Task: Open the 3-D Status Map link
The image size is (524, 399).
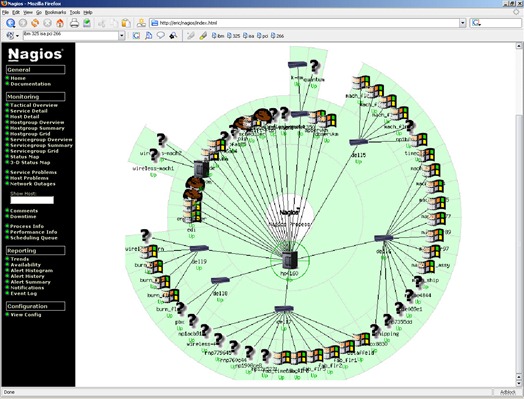Action: 30,162
